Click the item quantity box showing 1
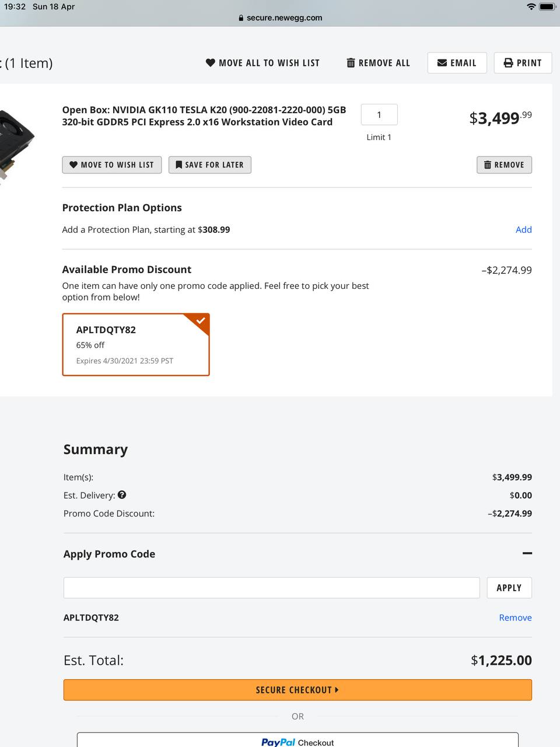Screen dimensions: 560x747 (x=379, y=114)
